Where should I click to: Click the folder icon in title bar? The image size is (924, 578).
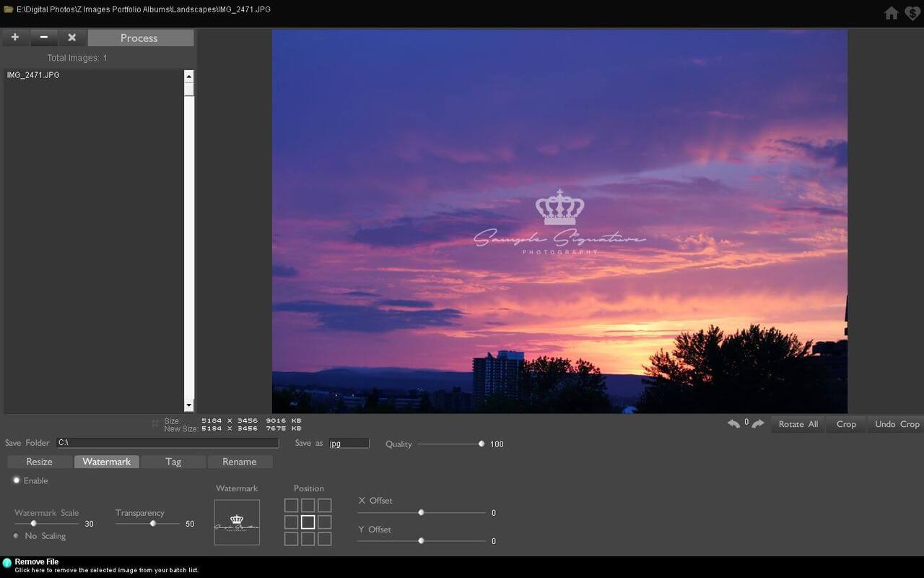(x=8, y=9)
